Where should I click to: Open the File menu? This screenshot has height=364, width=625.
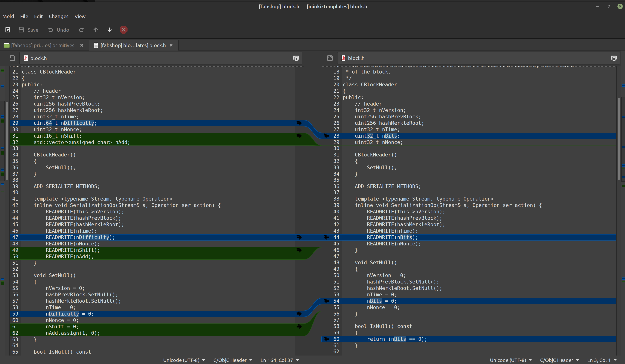pos(24,16)
